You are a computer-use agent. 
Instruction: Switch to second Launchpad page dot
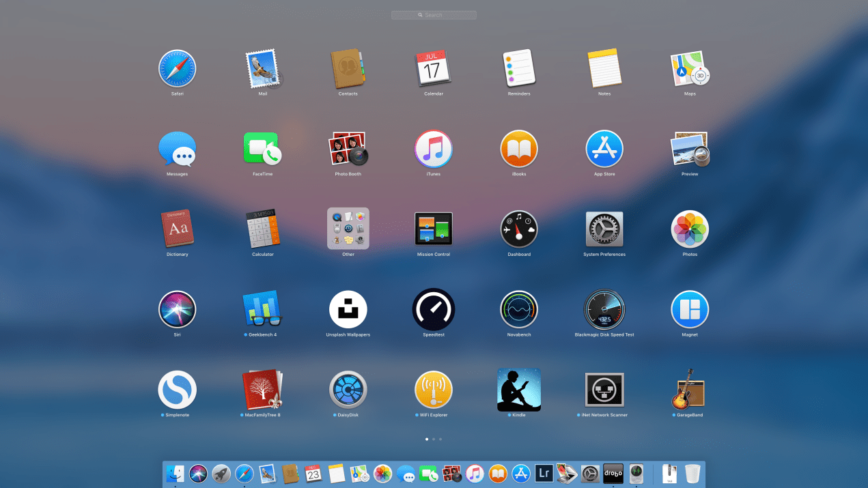[434, 440]
